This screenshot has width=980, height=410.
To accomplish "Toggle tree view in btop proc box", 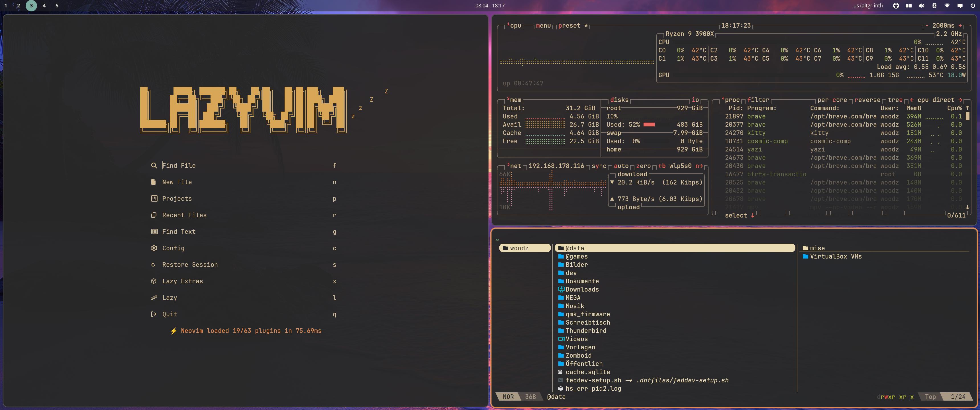I will (895, 100).
